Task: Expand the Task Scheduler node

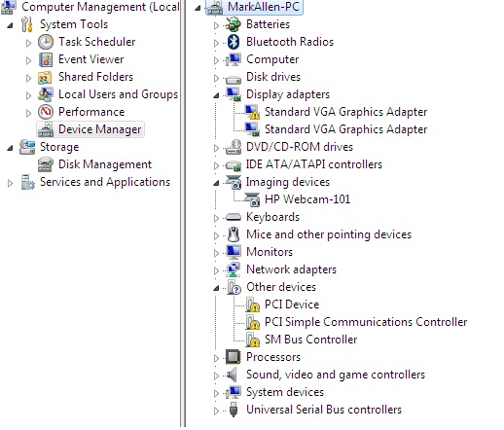Action: pos(28,43)
